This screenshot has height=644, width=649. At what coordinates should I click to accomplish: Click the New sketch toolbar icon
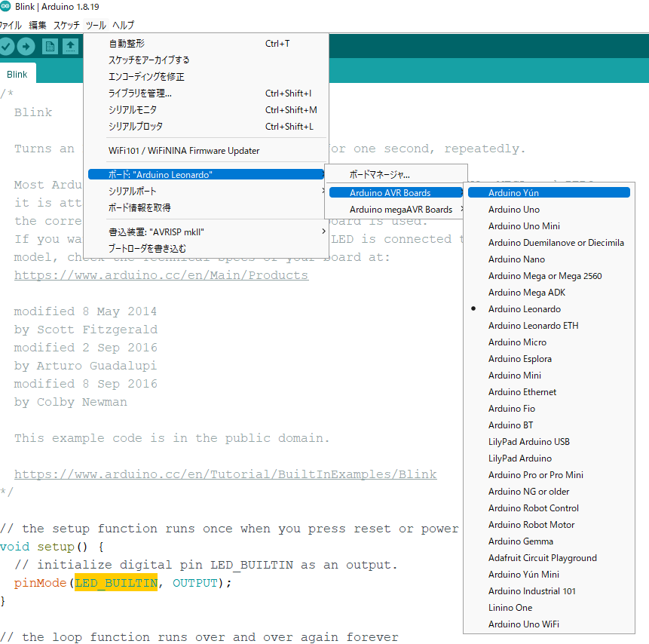pyautogui.click(x=50, y=47)
